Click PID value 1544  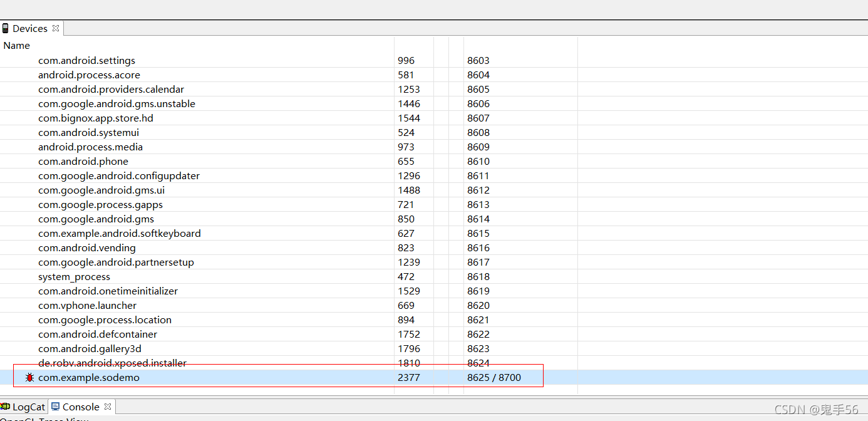pos(409,118)
